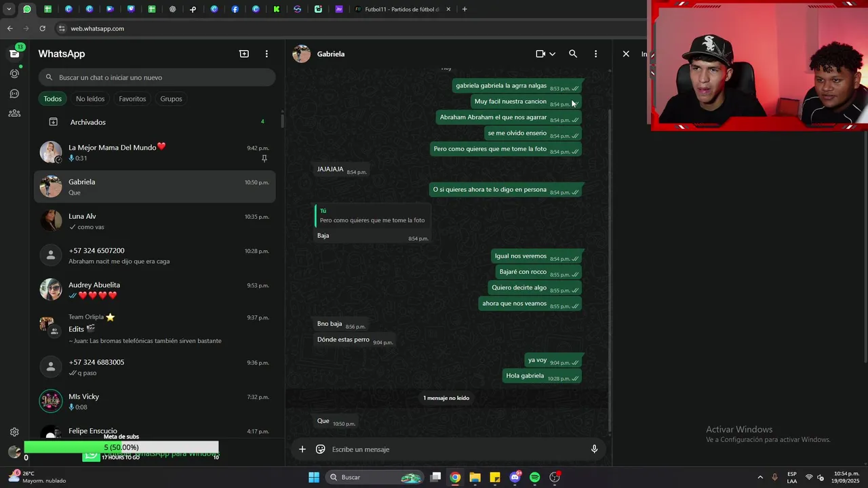Open the Windows Start menu
The height and width of the screenshot is (488, 868).
[x=314, y=477]
